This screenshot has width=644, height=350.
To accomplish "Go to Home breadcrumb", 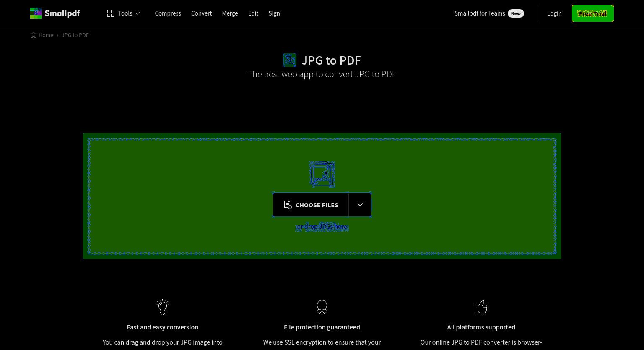I will (42, 35).
